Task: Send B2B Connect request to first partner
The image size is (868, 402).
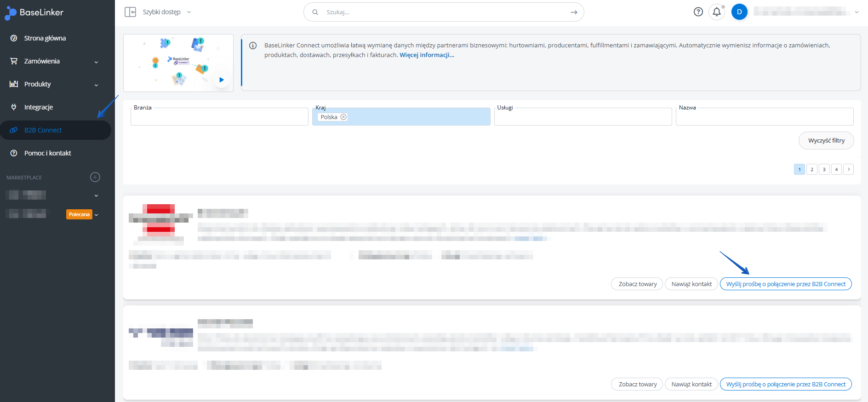Action: [786, 284]
